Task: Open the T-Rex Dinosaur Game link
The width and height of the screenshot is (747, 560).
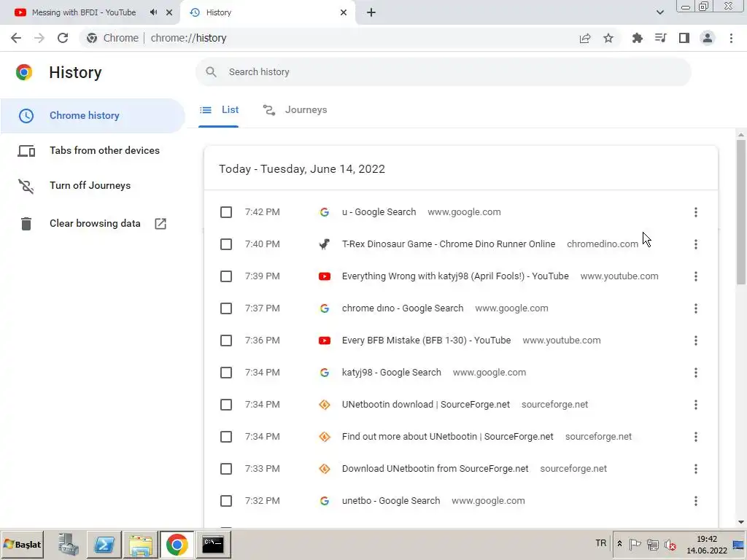Action: tap(449, 244)
